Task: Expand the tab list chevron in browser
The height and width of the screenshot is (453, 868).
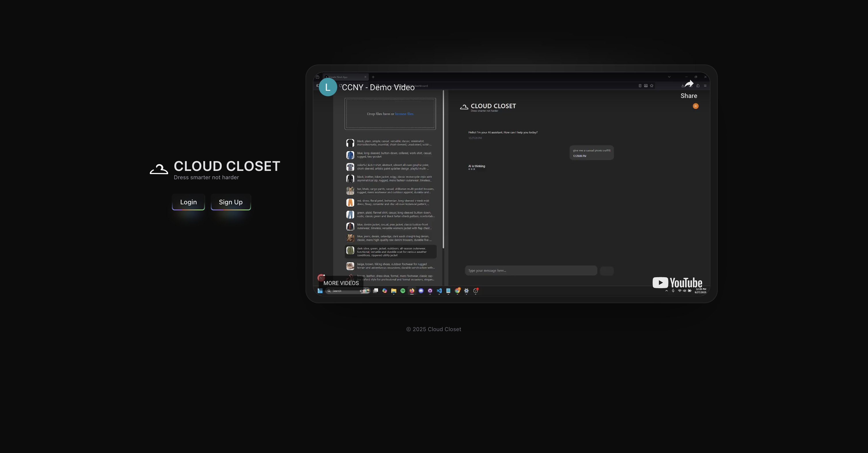Action: 669,77
